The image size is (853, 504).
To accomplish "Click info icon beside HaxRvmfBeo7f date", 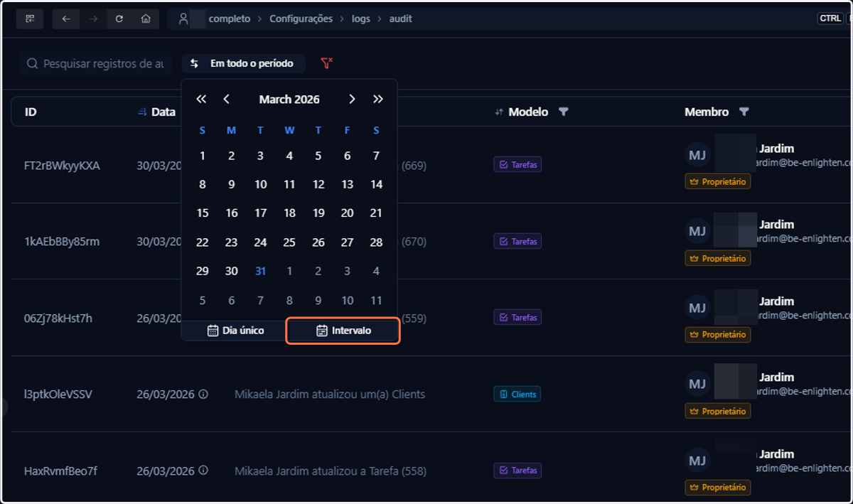I will click(203, 471).
